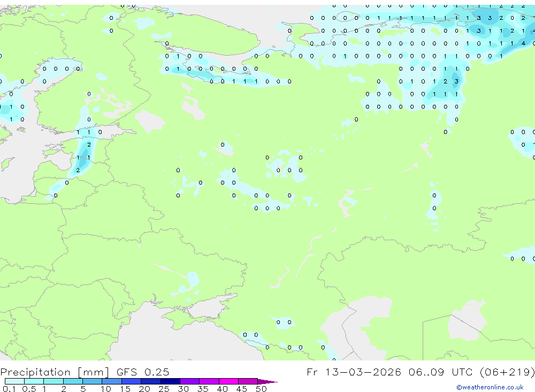The width and height of the screenshot is (535, 392).
Task: Choose the 20–25 mm dark blue swatch
Action: tap(150, 381)
